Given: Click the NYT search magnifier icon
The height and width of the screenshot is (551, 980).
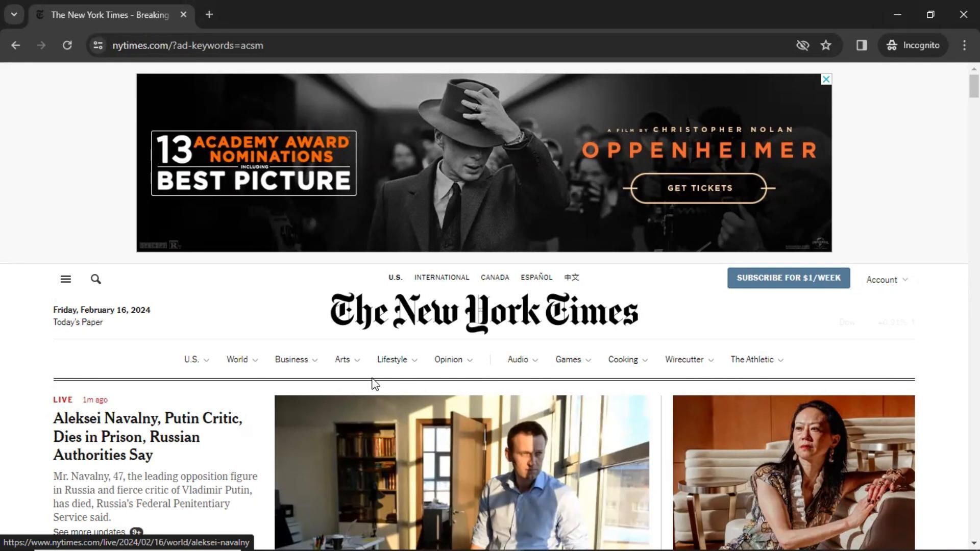Looking at the screenshot, I should 95,279.
